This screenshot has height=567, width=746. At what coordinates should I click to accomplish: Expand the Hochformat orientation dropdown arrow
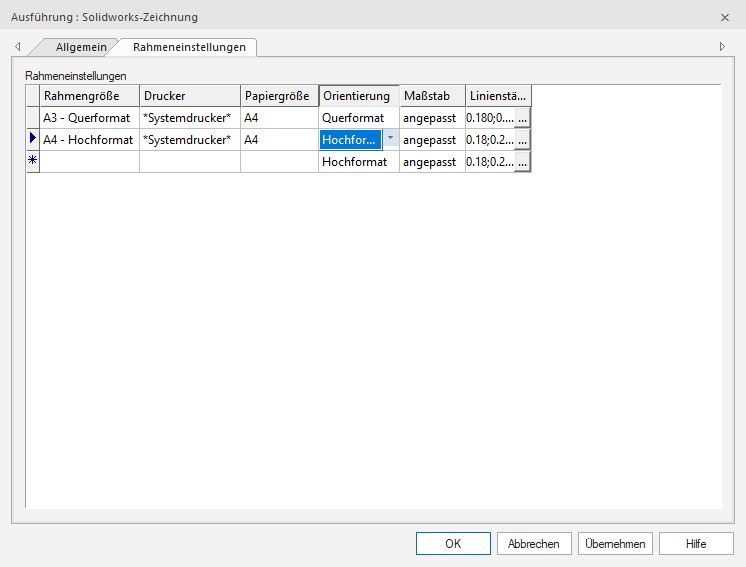click(390, 139)
